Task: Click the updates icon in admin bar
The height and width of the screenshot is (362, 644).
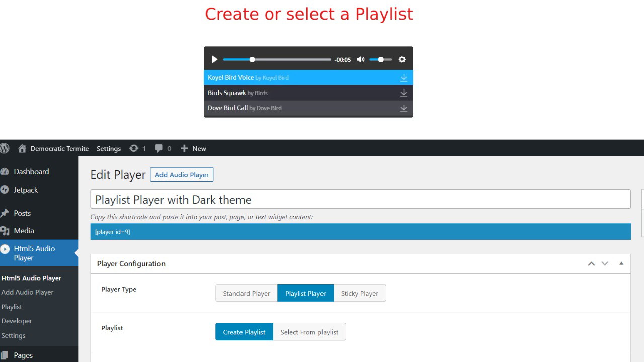Action: tap(134, 148)
